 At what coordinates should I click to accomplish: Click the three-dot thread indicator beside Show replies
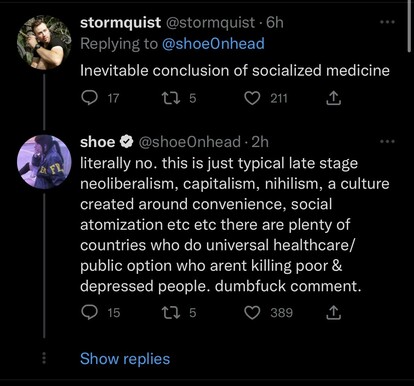(44, 359)
